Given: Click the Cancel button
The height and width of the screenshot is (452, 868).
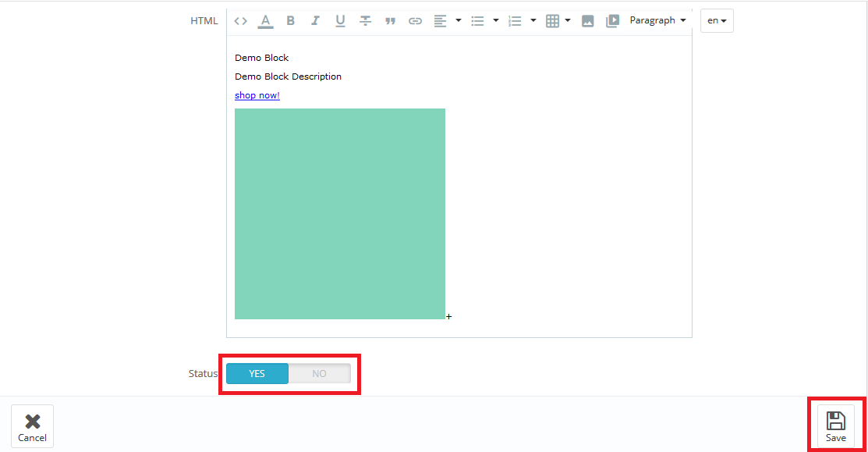Looking at the screenshot, I should click(x=33, y=426).
